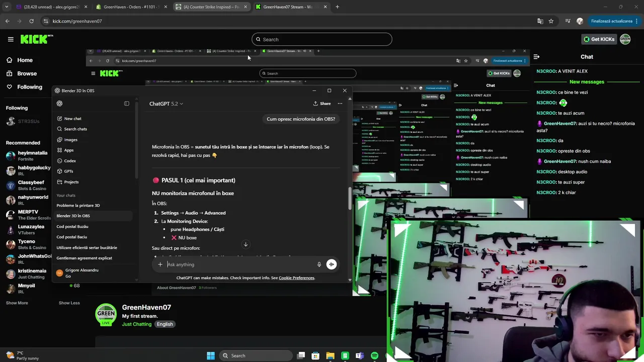Start ChatGPT voice mode button
Image resolution: width=644 pixels, height=362 pixels.
[332, 264]
